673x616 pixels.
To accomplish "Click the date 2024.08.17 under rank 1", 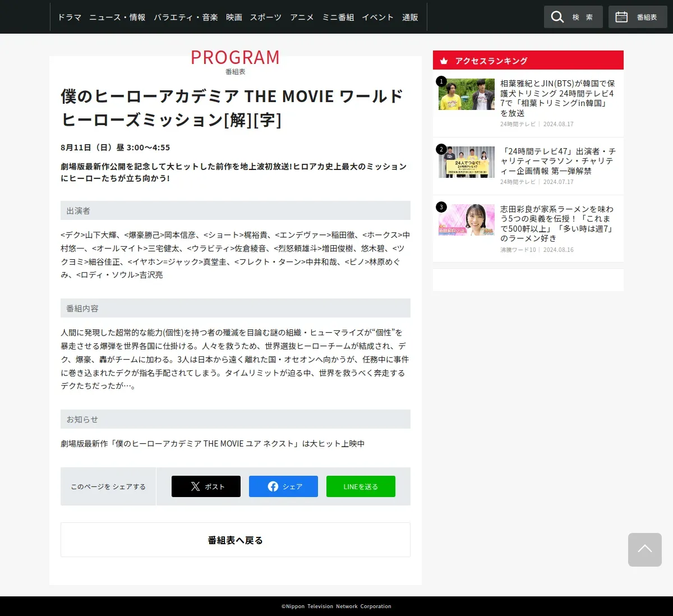I will 559,124.
